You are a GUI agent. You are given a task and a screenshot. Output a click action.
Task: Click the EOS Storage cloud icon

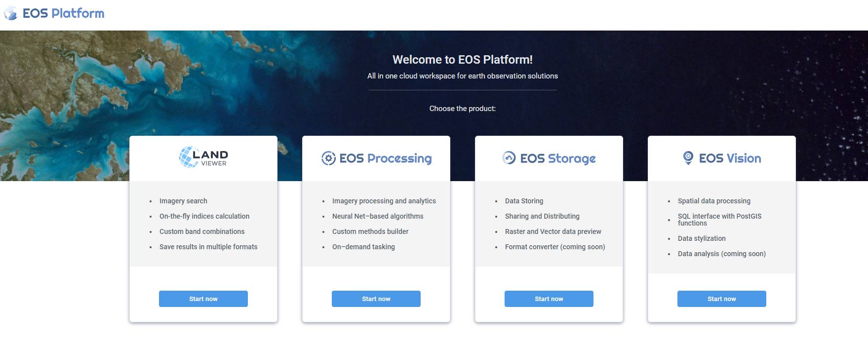tap(509, 158)
